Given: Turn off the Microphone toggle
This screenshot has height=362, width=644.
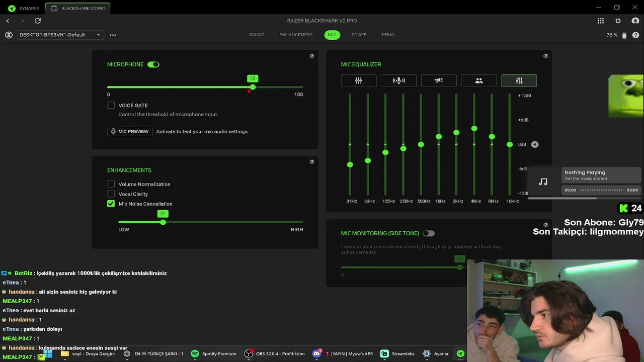Looking at the screenshot, I should (x=153, y=64).
